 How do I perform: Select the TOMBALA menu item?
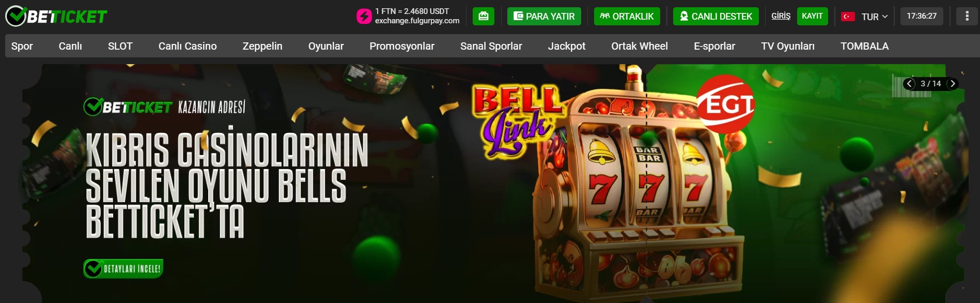pyautogui.click(x=864, y=46)
